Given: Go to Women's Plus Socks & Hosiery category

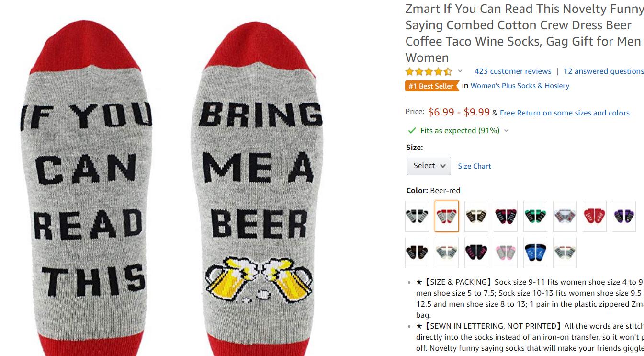Looking at the screenshot, I should point(520,86).
